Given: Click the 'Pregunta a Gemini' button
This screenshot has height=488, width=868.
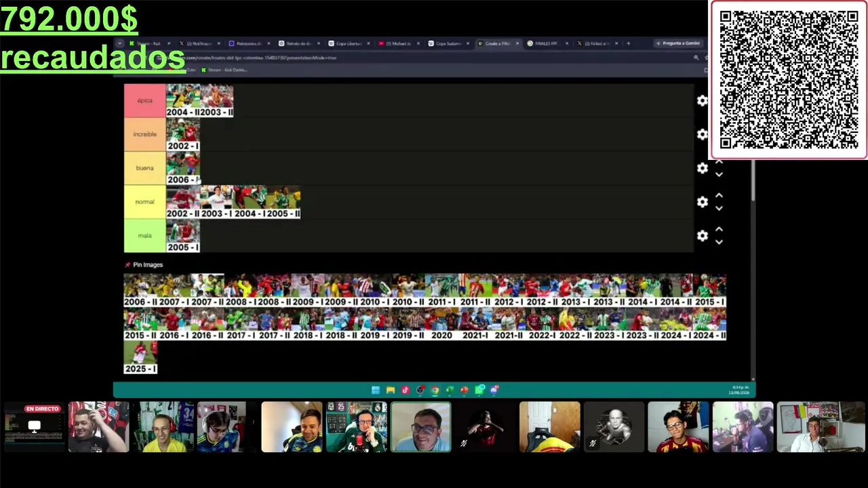Looking at the screenshot, I should [679, 43].
